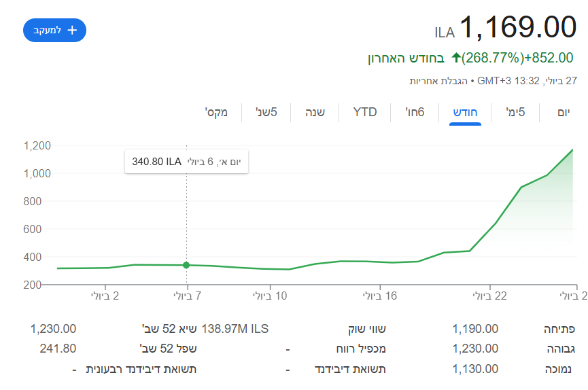588x390 pixels.
Task: Switch to the '5ימ'' five-day tab
Action: 516,112
